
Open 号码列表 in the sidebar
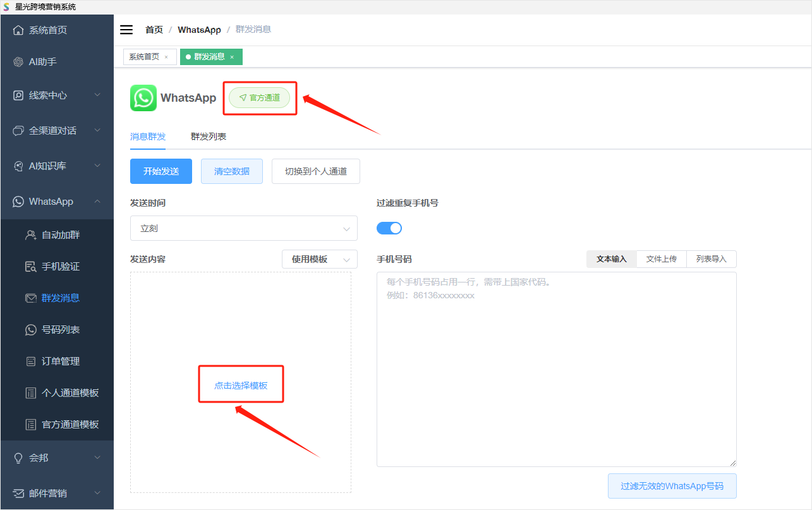click(57, 330)
